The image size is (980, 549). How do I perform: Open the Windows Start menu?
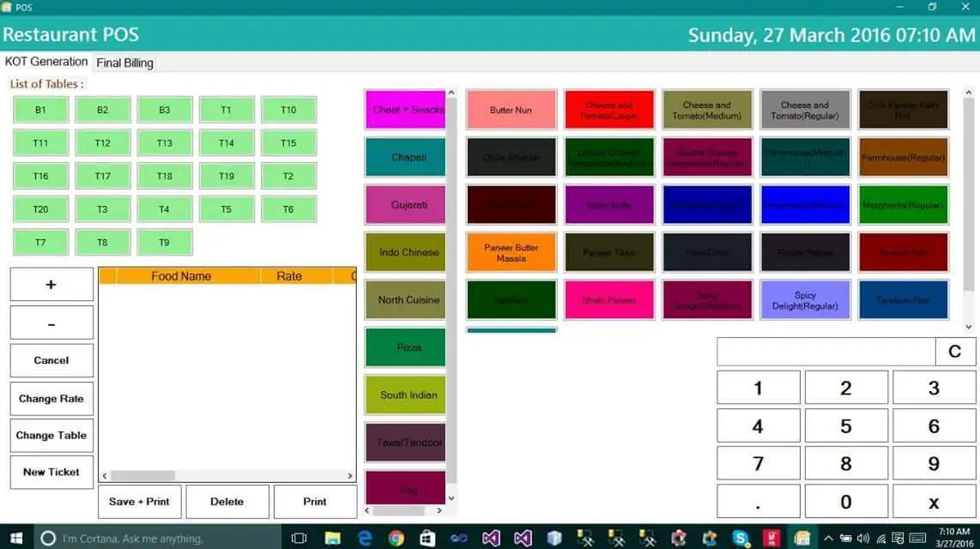[15, 538]
